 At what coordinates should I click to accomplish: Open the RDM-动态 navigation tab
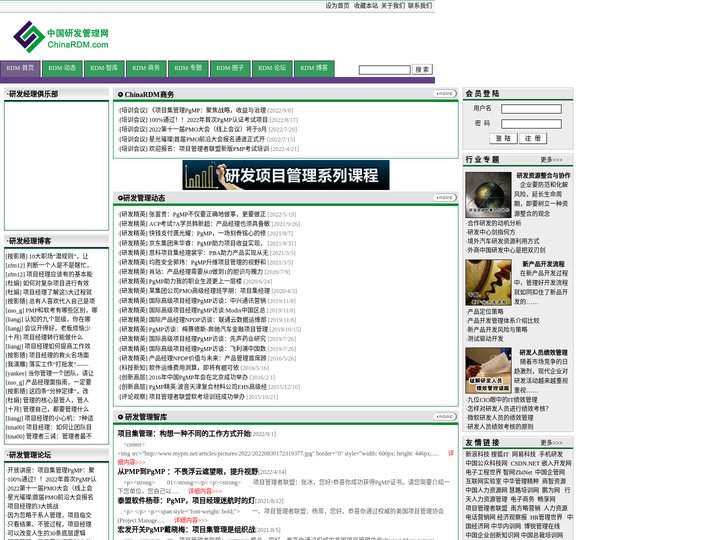[62, 68]
